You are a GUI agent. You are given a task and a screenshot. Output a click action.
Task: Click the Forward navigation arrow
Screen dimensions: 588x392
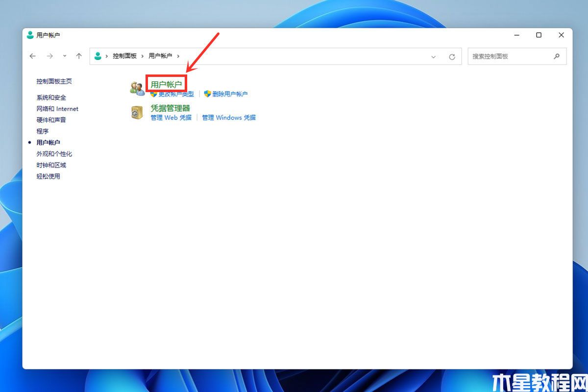[49, 56]
